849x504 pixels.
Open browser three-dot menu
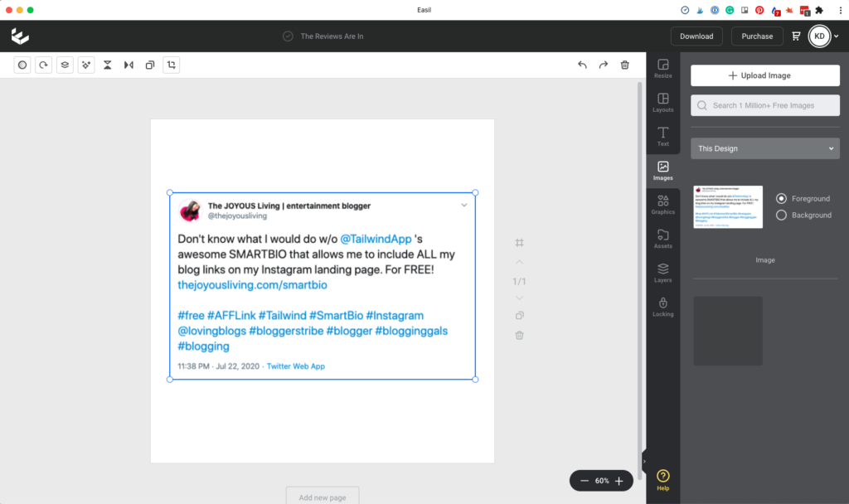(x=841, y=10)
